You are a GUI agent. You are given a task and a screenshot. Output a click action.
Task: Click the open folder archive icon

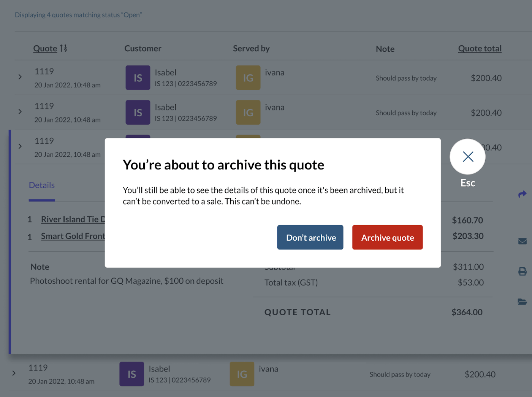(522, 302)
